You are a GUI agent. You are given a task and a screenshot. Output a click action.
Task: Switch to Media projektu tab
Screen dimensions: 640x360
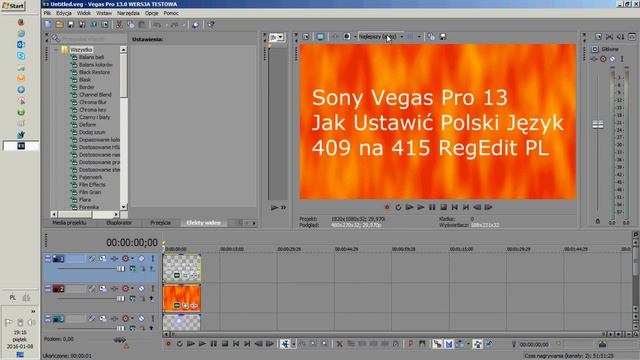coord(69,223)
